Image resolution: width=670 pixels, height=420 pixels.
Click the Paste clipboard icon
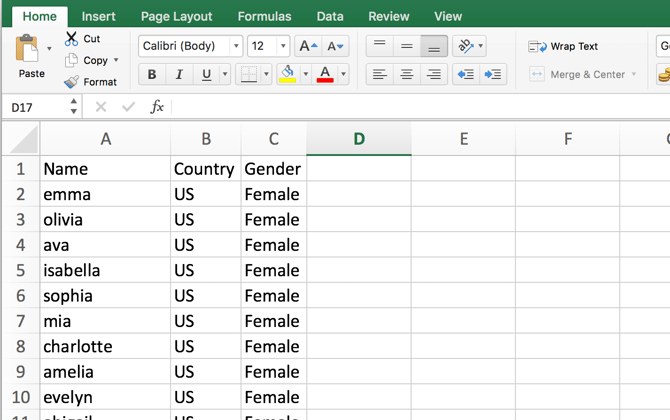[x=27, y=48]
